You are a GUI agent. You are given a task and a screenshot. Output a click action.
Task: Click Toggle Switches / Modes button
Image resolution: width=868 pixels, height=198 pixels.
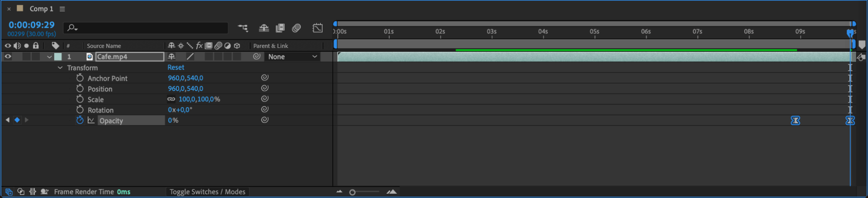coord(208,191)
